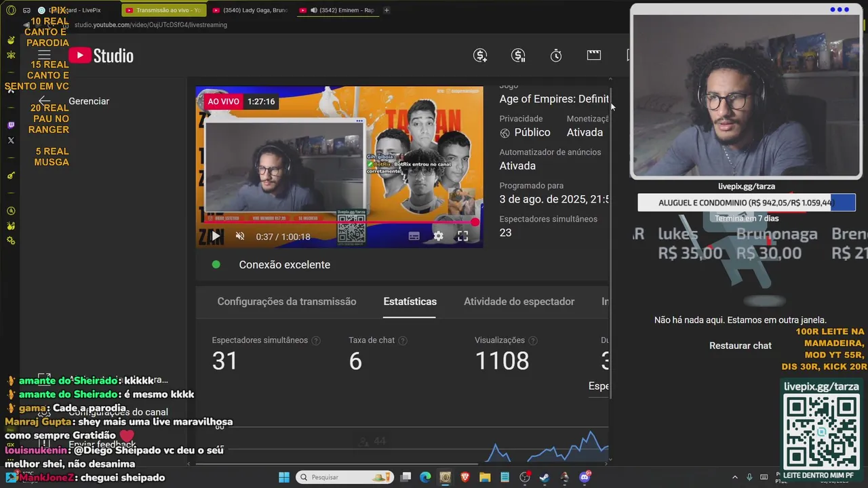This screenshot has width=868, height=488.
Task: Click the Público privacy value
Action: pos(532,133)
